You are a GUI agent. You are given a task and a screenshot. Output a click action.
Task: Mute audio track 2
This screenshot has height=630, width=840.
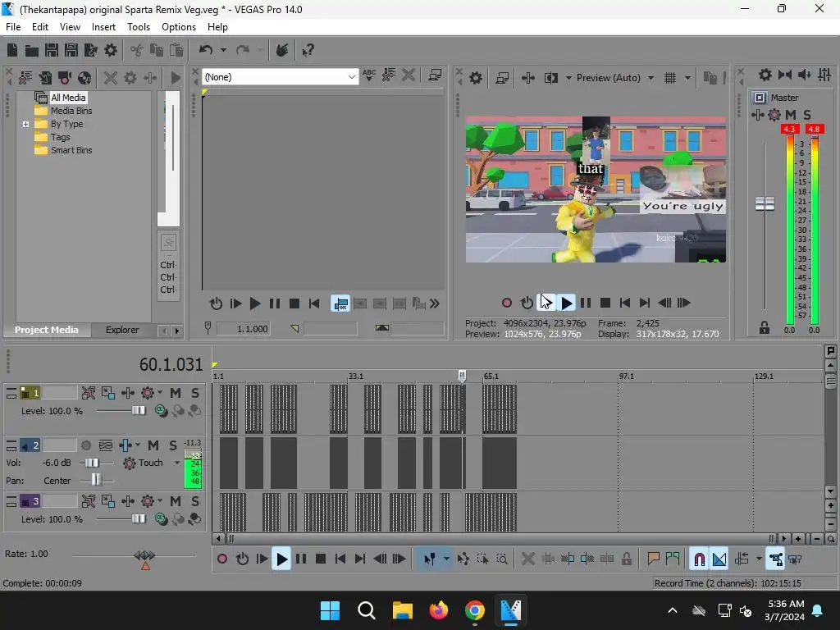coord(153,445)
